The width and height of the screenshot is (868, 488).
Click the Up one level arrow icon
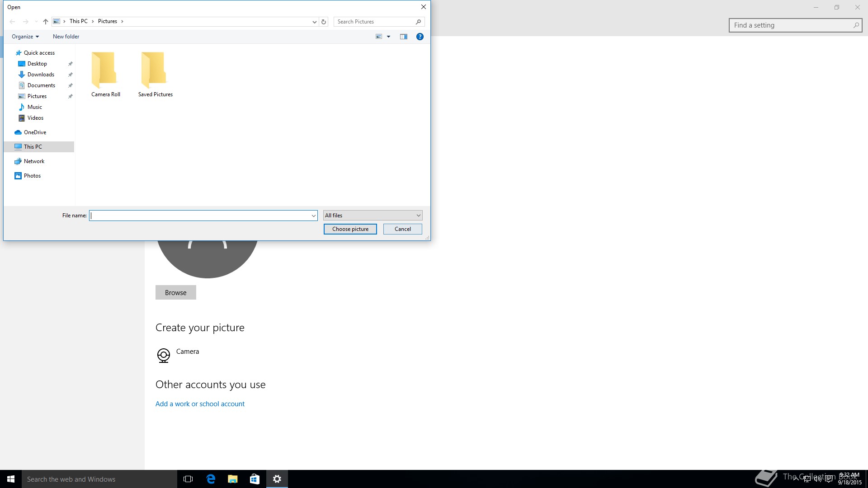point(46,22)
